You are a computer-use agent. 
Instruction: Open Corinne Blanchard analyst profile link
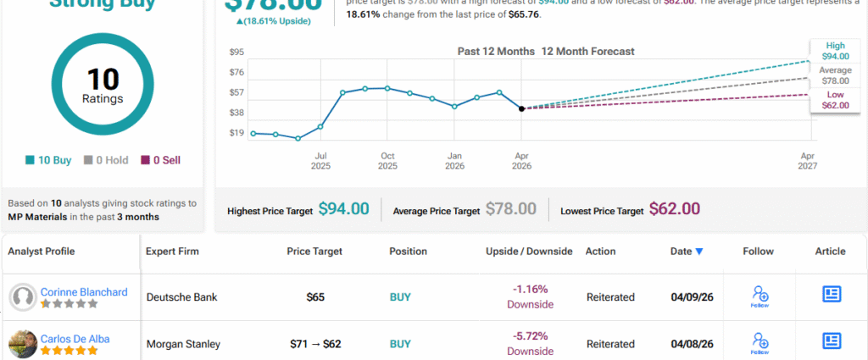[84, 291]
